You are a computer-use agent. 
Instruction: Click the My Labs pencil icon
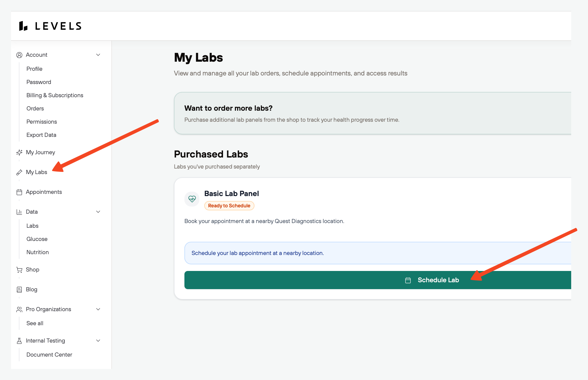tap(19, 172)
